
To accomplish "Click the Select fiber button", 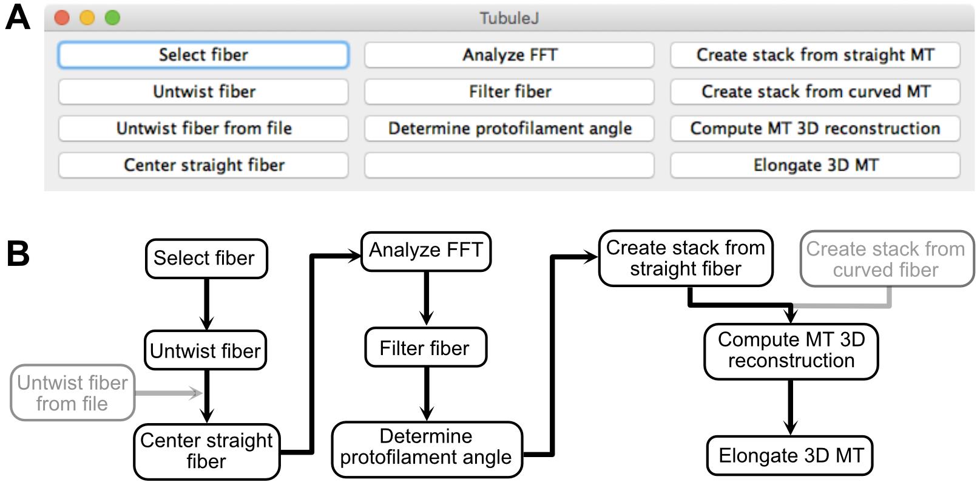I will pos(203,55).
